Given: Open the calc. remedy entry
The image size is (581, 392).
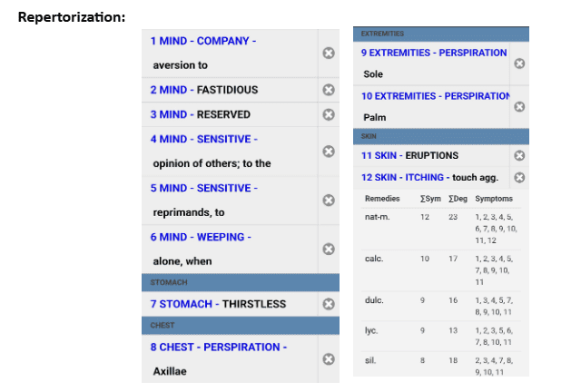Looking at the screenshot, I should pos(374,259).
